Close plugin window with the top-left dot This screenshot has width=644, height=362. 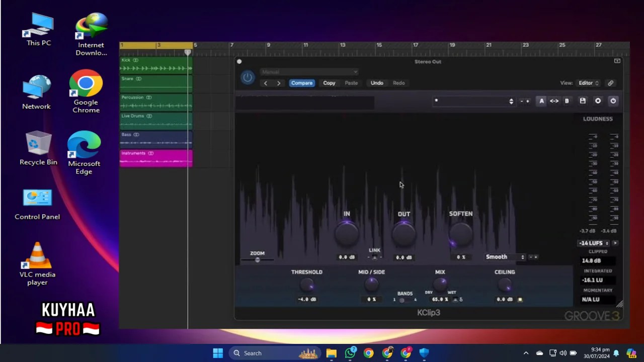tap(239, 61)
